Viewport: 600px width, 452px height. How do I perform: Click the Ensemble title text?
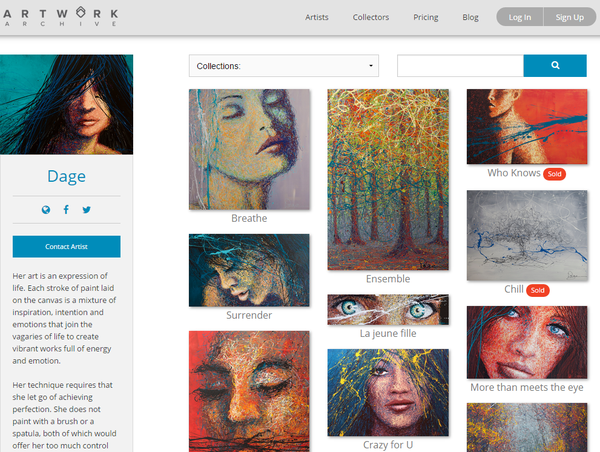click(x=388, y=279)
